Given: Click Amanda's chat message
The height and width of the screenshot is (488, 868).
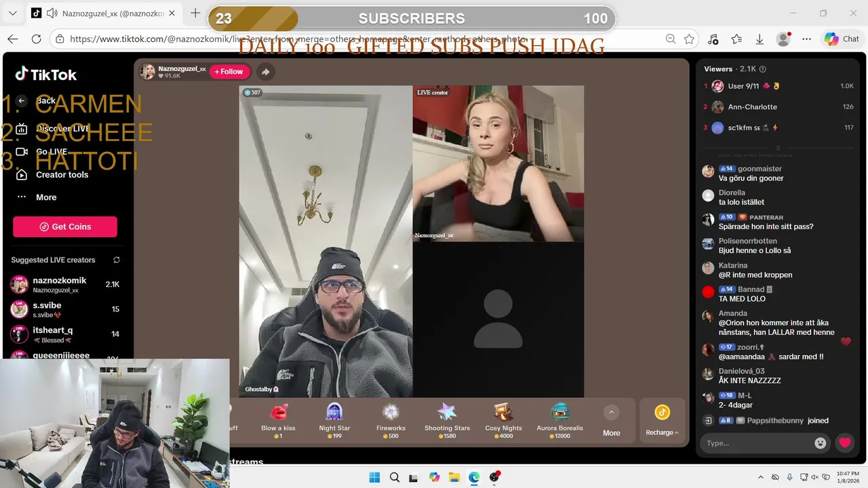Looking at the screenshot, I should (x=776, y=327).
